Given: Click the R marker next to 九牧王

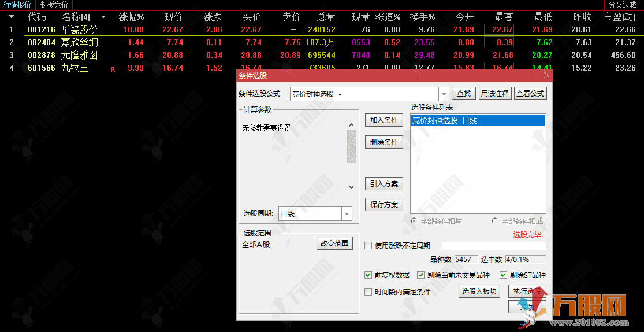Looking at the screenshot, I should (x=113, y=69).
